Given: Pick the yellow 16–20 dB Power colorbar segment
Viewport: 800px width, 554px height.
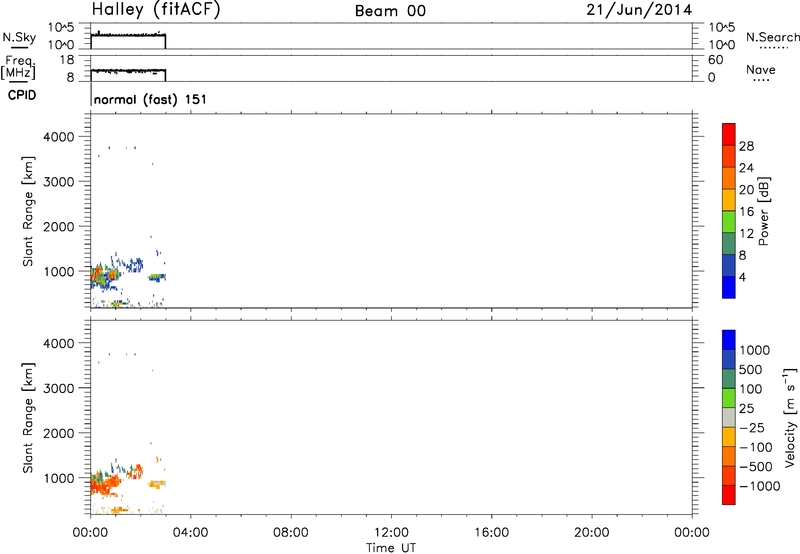Looking at the screenshot, I should coord(729,200).
